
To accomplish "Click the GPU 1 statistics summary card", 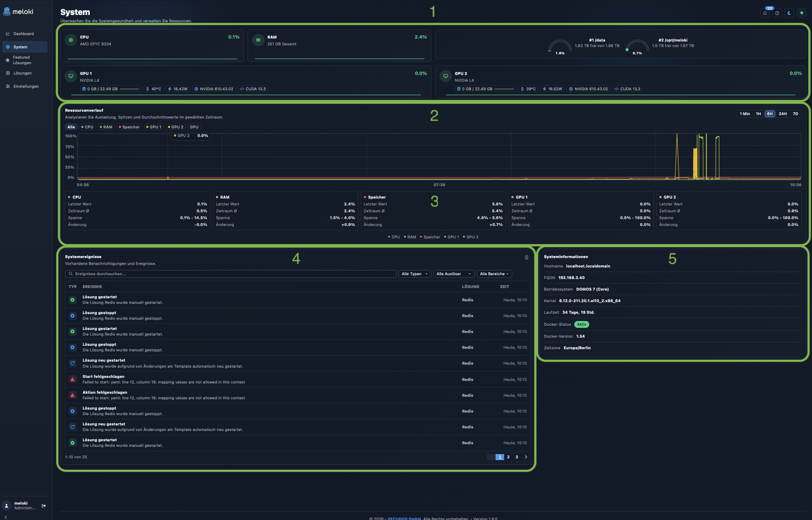I will pos(581,211).
